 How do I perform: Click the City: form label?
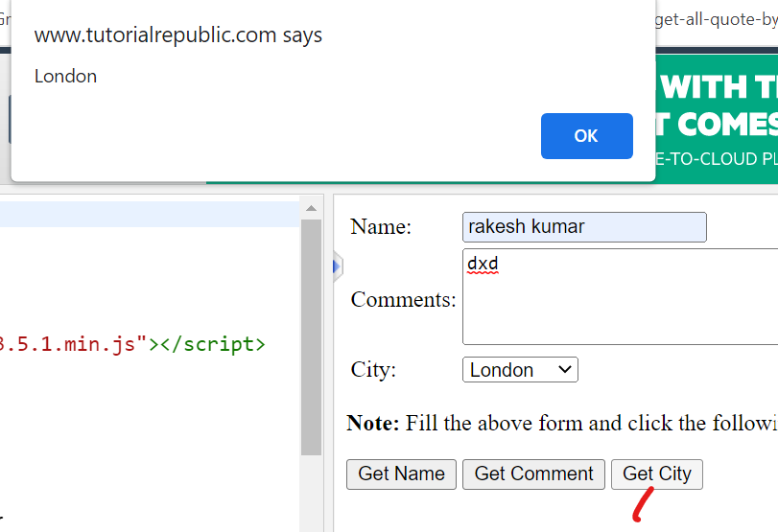click(373, 370)
